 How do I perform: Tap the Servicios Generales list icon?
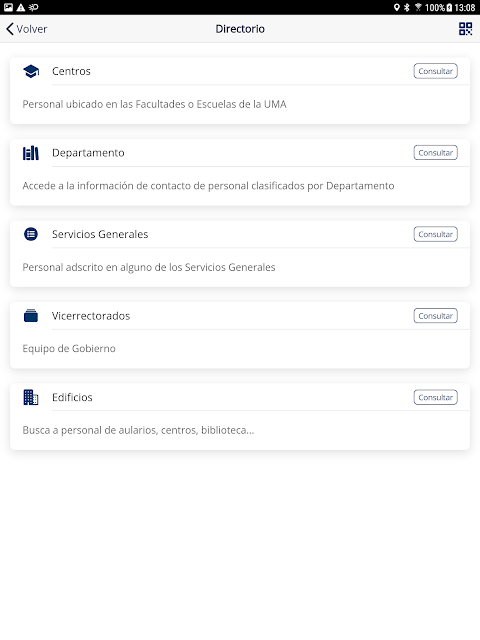click(x=31, y=234)
